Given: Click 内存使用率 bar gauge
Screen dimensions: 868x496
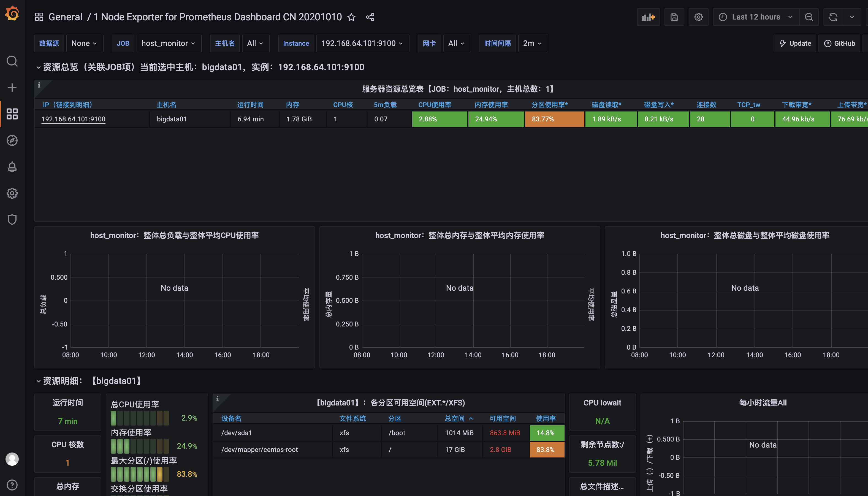Looking at the screenshot, I should click(x=140, y=446).
